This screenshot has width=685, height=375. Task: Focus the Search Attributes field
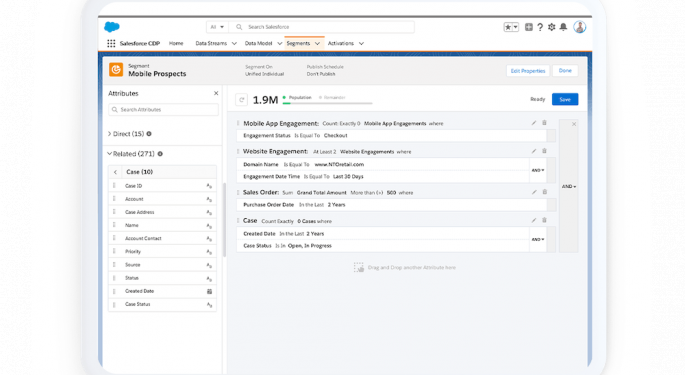tap(163, 110)
